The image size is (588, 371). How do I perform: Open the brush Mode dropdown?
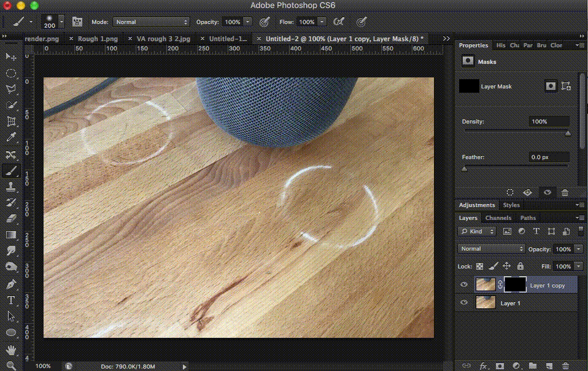point(151,21)
